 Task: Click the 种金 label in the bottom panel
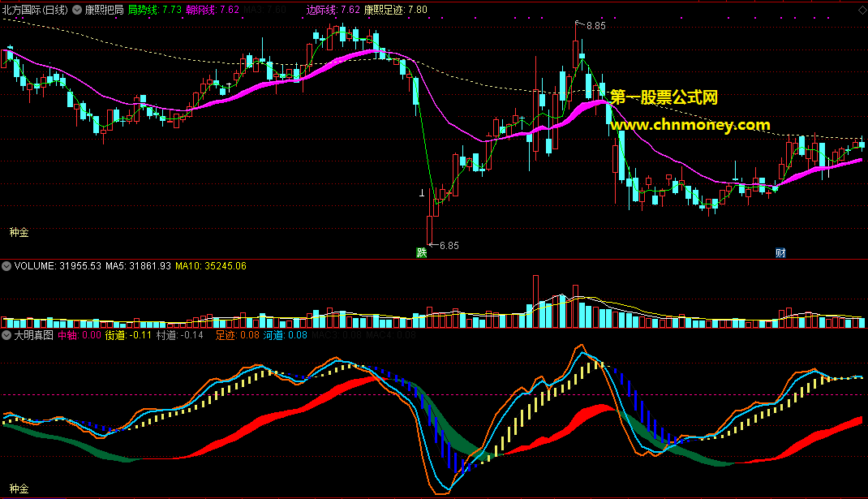coord(19,488)
